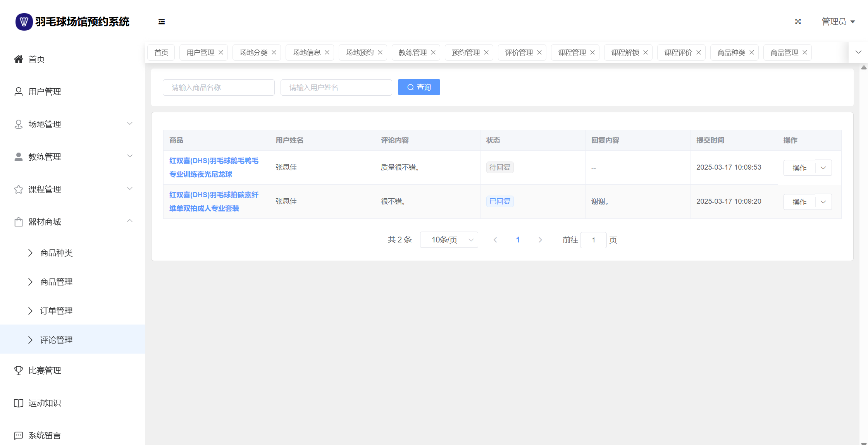Click the home icon in sidebar
868x445 pixels.
pos(18,59)
